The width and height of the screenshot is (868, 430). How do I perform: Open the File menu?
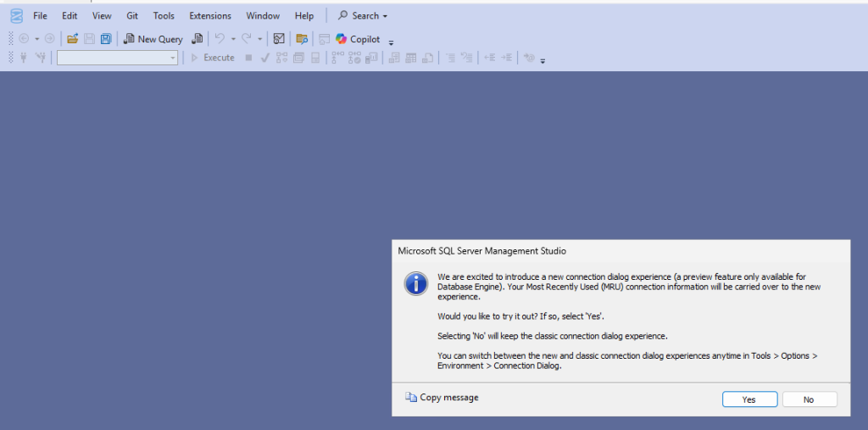[40, 15]
